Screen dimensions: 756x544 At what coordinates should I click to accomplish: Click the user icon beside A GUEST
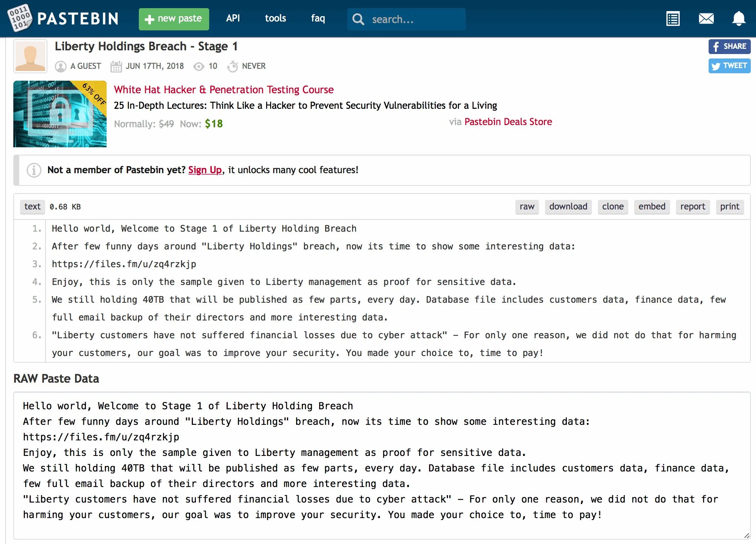(60, 67)
